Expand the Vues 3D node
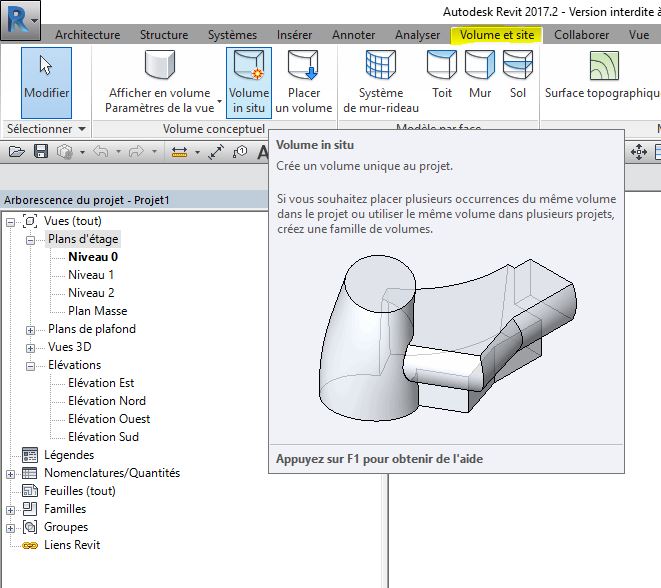This screenshot has height=588, width=661. [30, 348]
